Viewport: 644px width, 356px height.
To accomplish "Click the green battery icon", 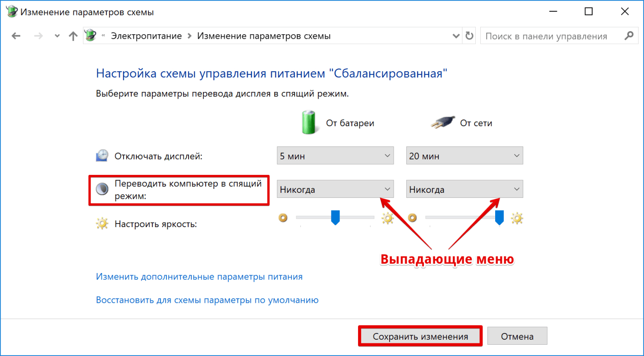I will pyautogui.click(x=309, y=123).
